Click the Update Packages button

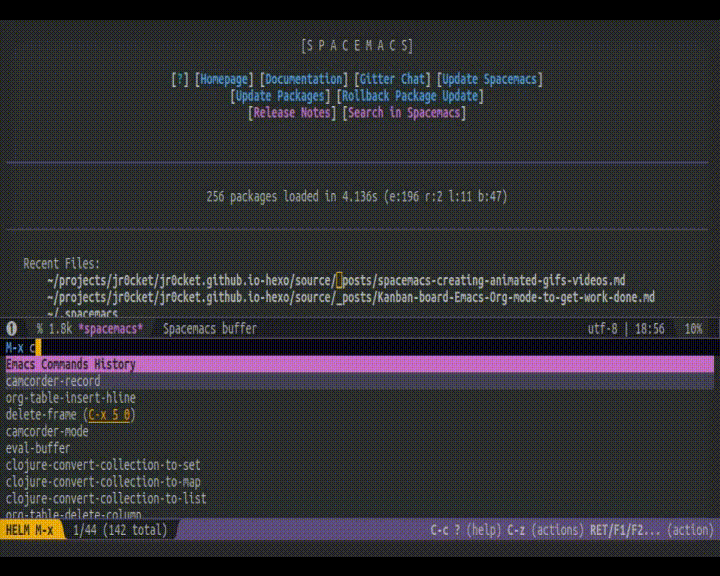(280, 96)
